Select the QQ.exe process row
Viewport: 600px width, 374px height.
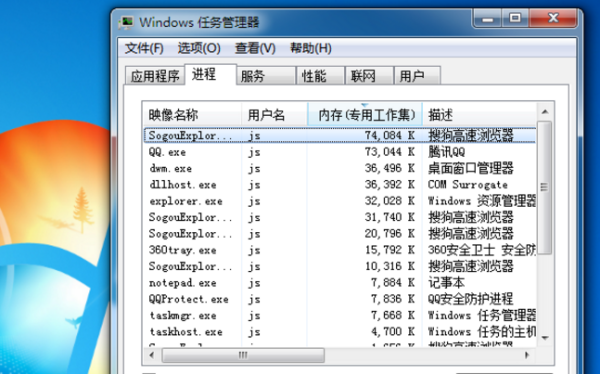point(340,152)
